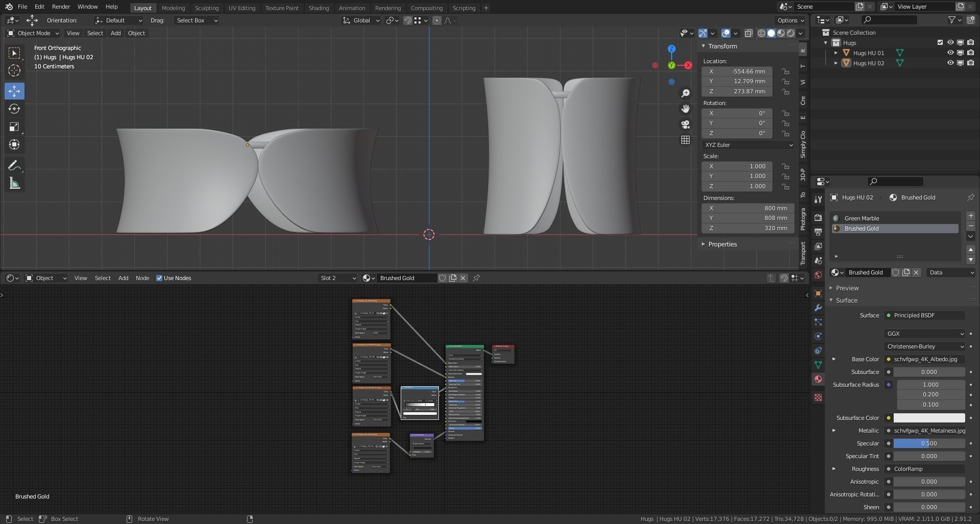The image size is (980, 524).
Task: Select Green Marble material slot
Action: click(x=895, y=218)
